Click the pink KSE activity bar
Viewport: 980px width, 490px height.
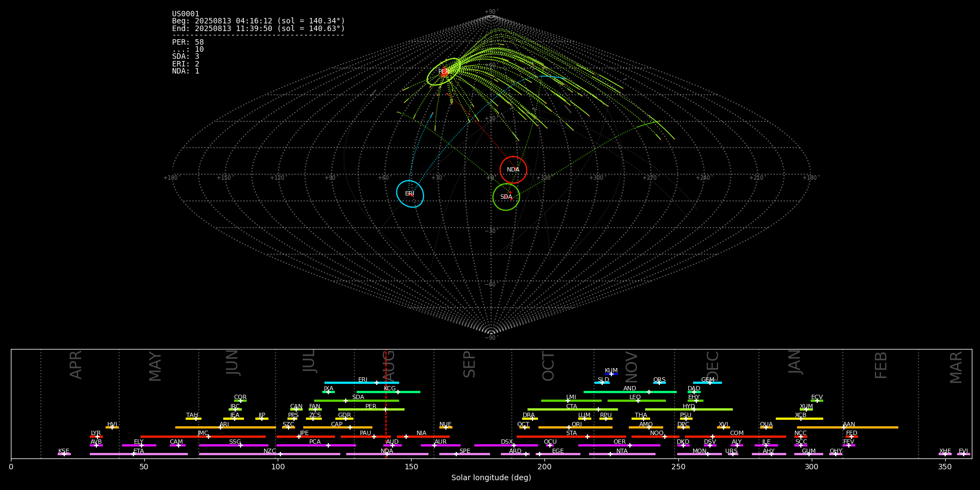click(64, 454)
